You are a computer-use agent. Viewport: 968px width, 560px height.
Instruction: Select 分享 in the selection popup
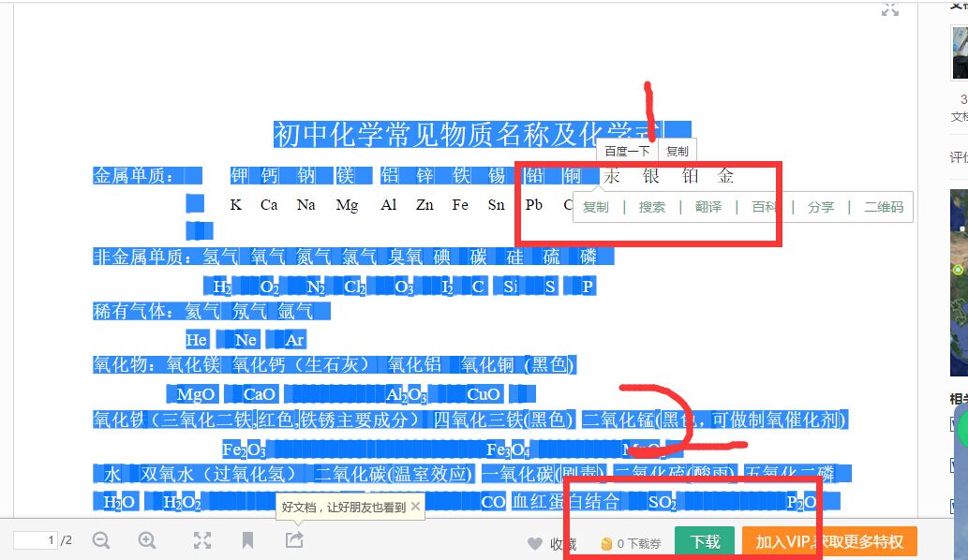[x=821, y=206]
